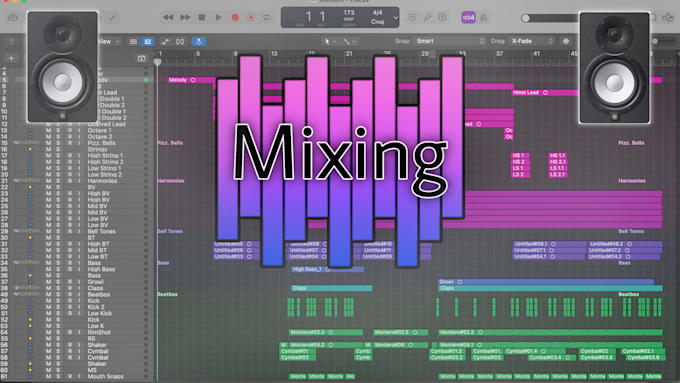Expand the LCD display mode arrow
680x383 pixels.
click(x=396, y=18)
